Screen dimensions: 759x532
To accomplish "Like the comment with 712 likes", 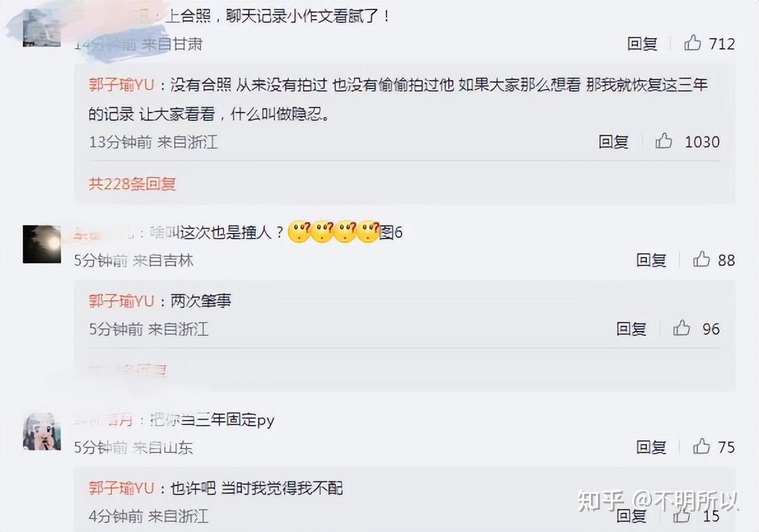I will point(693,43).
